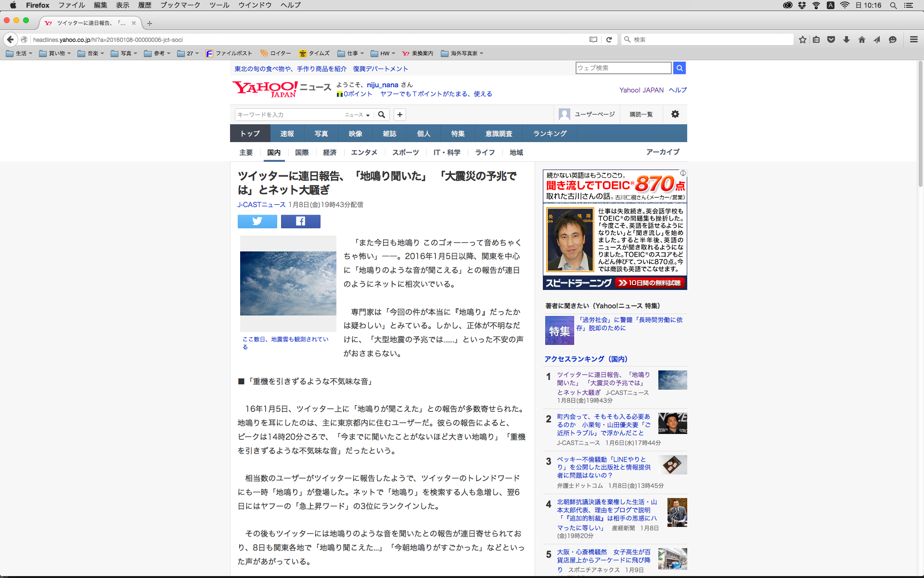This screenshot has width=924, height=578.
Task: Click the blue web search magnifier button
Action: coord(679,68)
